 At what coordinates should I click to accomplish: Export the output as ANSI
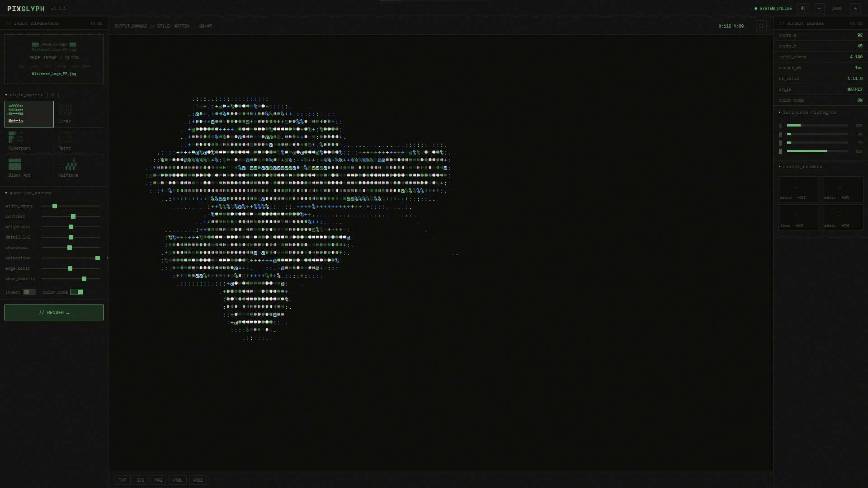[x=198, y=480]
